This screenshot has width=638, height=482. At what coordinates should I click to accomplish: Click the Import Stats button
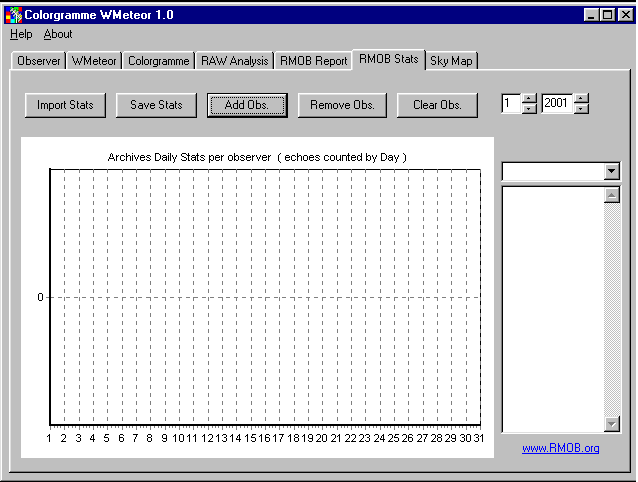[65, 105]
